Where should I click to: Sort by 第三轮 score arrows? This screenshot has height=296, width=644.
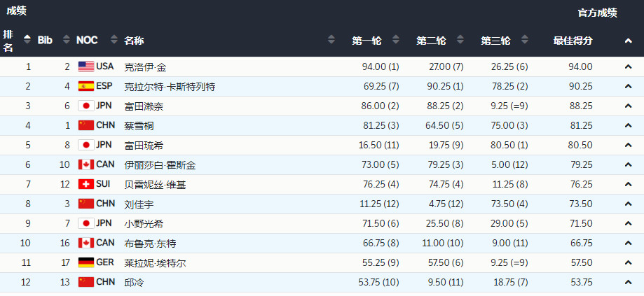525,40
